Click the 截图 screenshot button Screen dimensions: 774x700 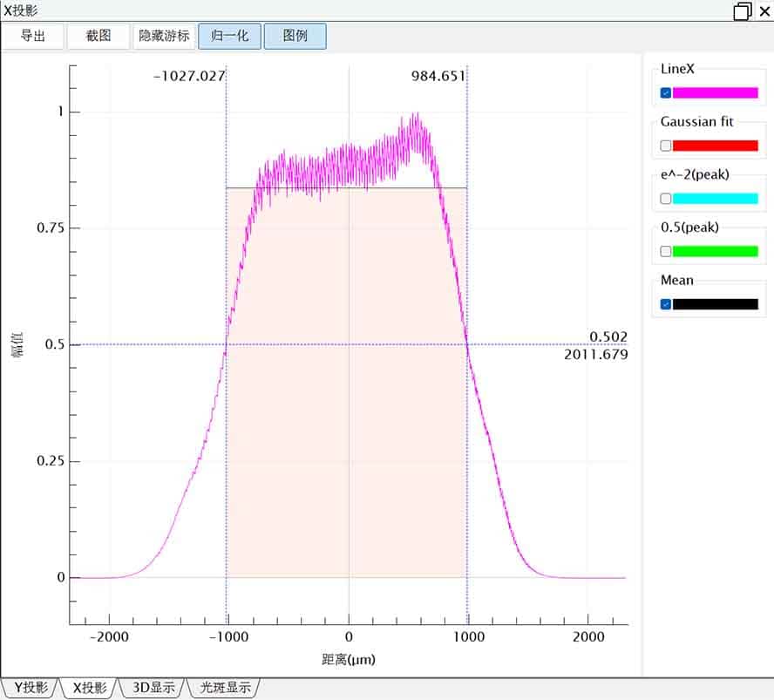point(98,37)
